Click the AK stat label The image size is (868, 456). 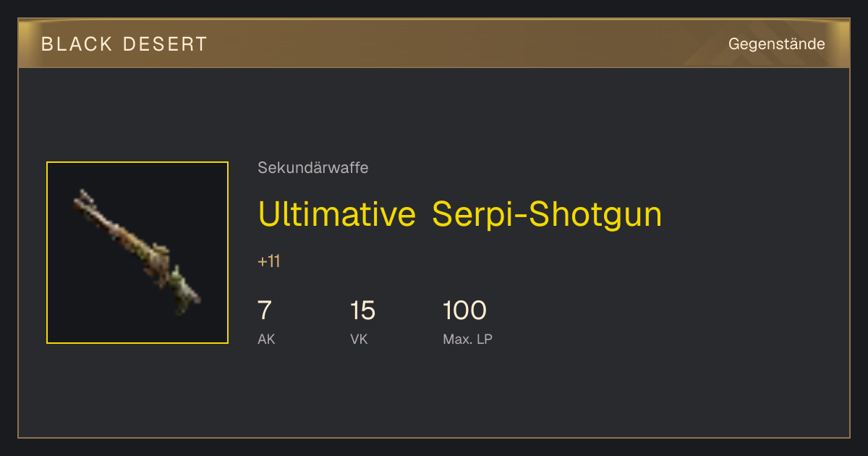pyautogui.click(x=266, y=339)
